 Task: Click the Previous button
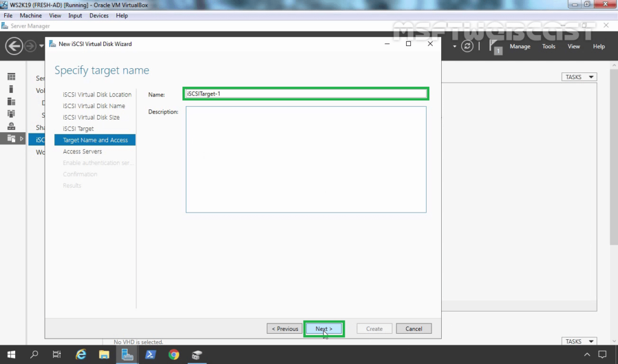[x=285, y=328]
